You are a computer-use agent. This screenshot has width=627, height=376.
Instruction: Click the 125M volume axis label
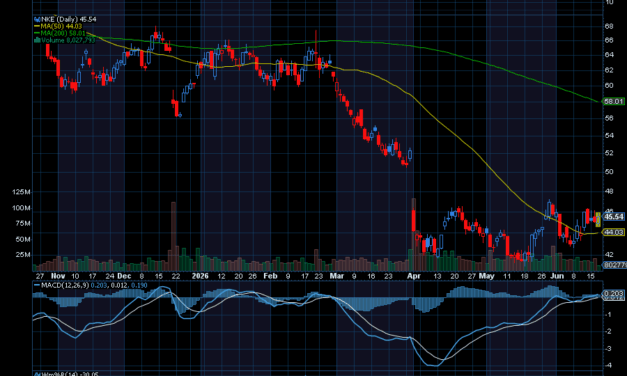tap(21, 192)
